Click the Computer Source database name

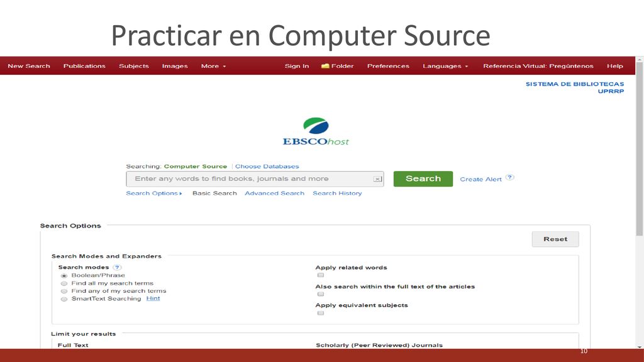pyautogui.click(x=196, y=166)
